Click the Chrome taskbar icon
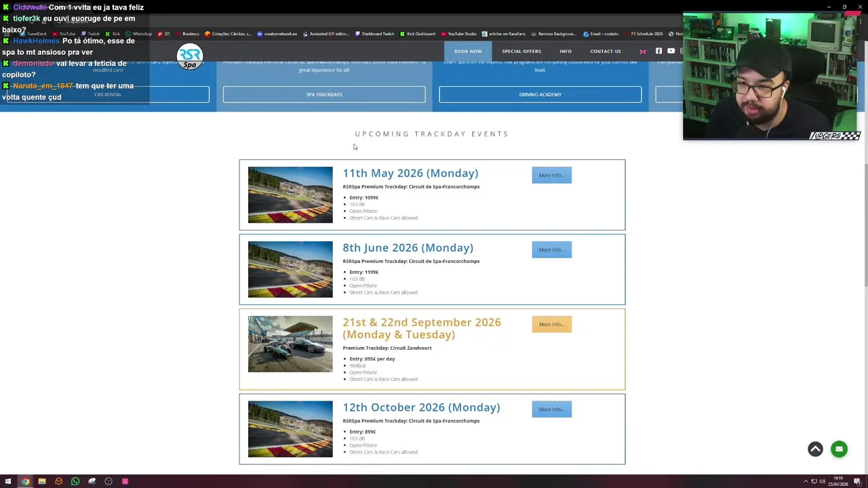Image resolution: width=868 pixels, height=488 pixels. click(x=25, y=481)
